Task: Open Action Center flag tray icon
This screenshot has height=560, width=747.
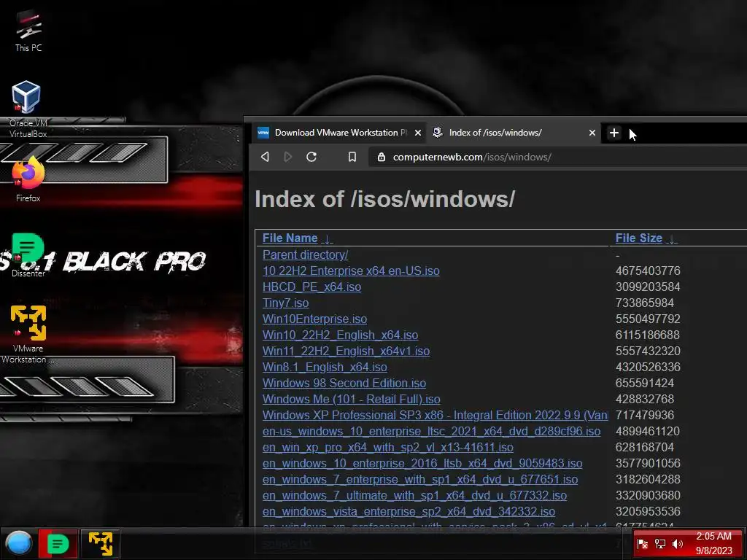Action: coord(642,544)
